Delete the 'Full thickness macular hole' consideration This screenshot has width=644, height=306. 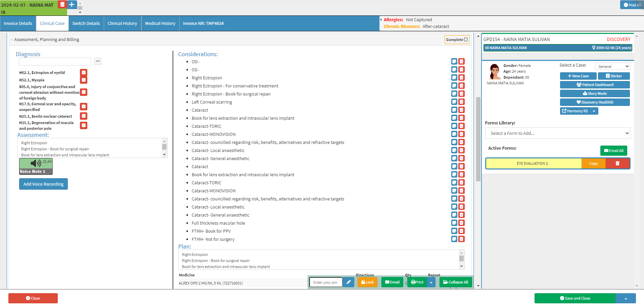(x=462, y=223)
